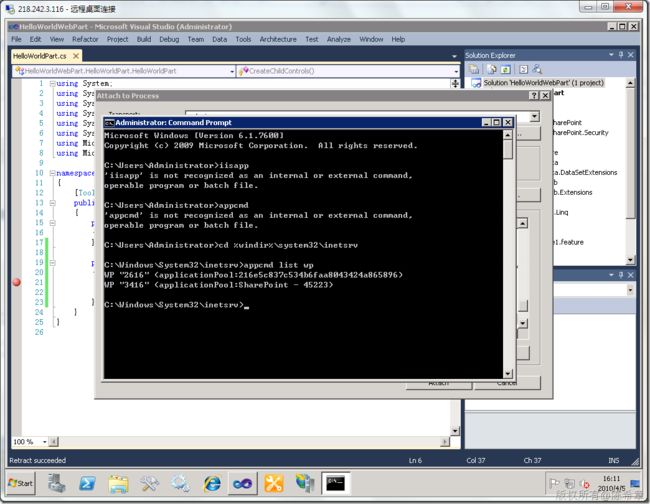
Task: Click the Windows Explorer taskbar icon
Action: coord(119,483)
